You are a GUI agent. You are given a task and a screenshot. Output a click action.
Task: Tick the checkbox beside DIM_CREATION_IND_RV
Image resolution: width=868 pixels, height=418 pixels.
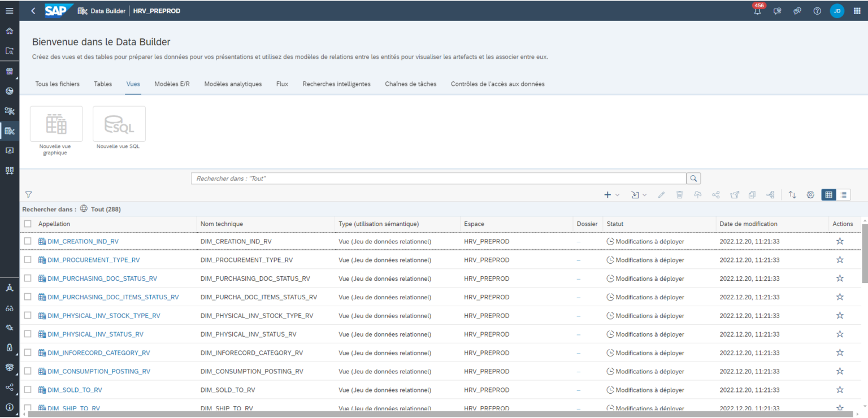(27, 241)
